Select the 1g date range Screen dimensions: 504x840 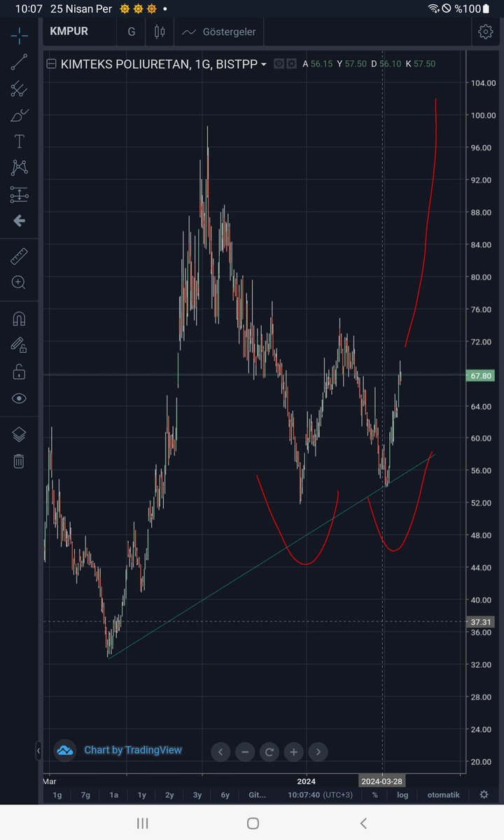57,794
